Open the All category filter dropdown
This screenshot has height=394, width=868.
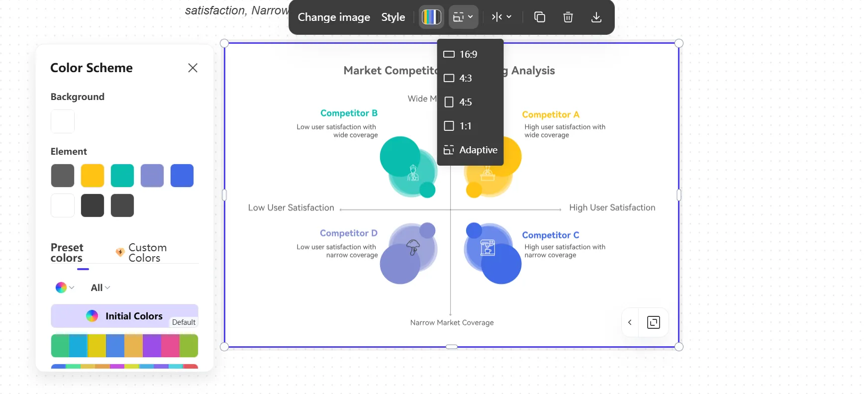[100, 288]
